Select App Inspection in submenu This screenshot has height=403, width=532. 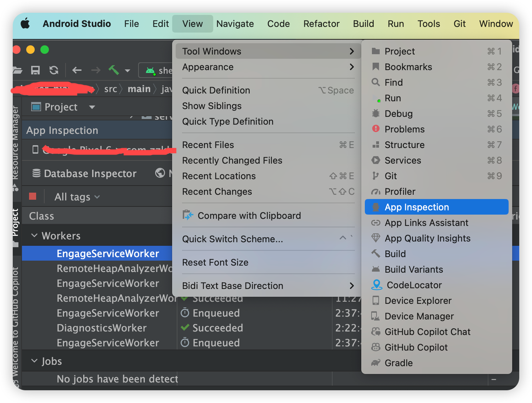pos(437,207)
